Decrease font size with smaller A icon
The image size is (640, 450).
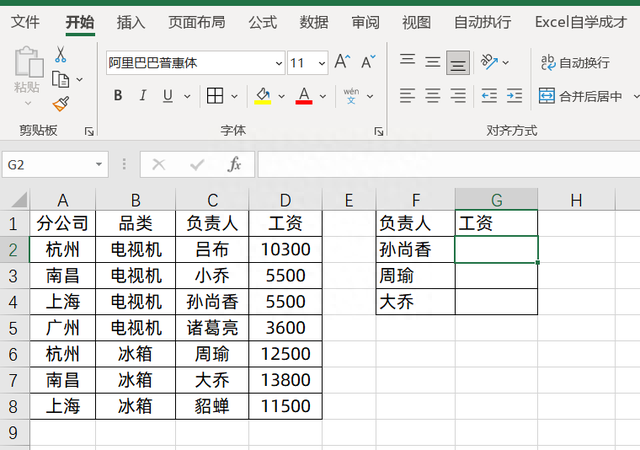pos(368,62)
